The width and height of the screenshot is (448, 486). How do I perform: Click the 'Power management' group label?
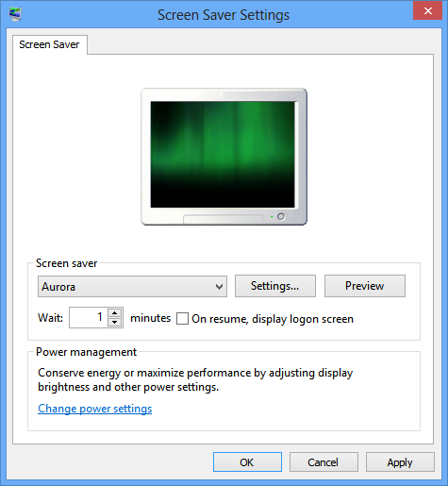point(87,352)
